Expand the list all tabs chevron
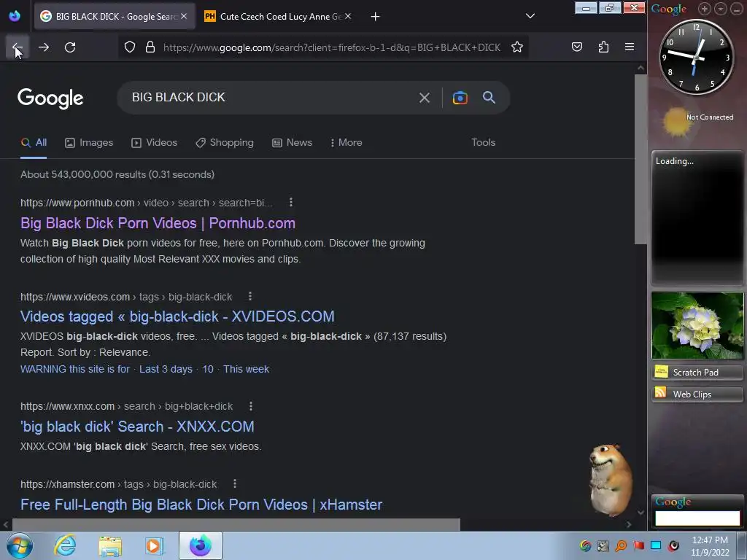The height and width of the screenshot is (560, 747). 530,16
